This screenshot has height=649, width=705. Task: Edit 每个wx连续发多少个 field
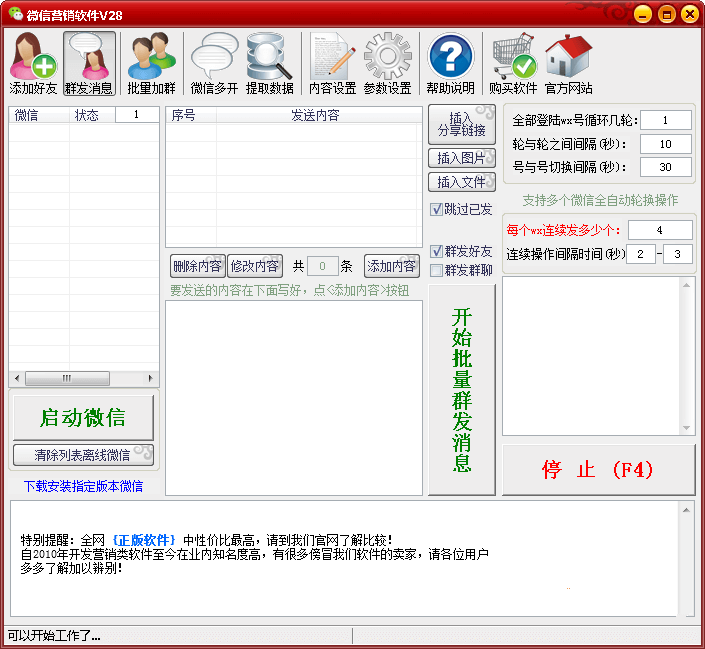pos(660,230)
